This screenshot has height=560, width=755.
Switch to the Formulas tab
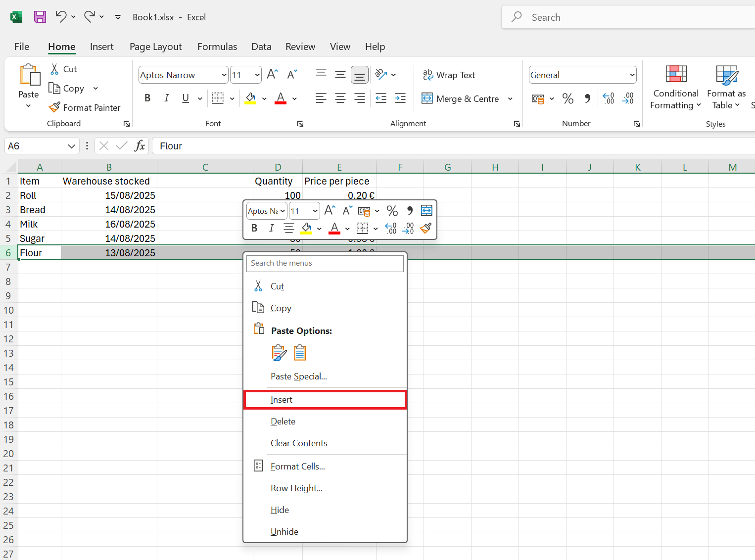[x=217, y=47]
